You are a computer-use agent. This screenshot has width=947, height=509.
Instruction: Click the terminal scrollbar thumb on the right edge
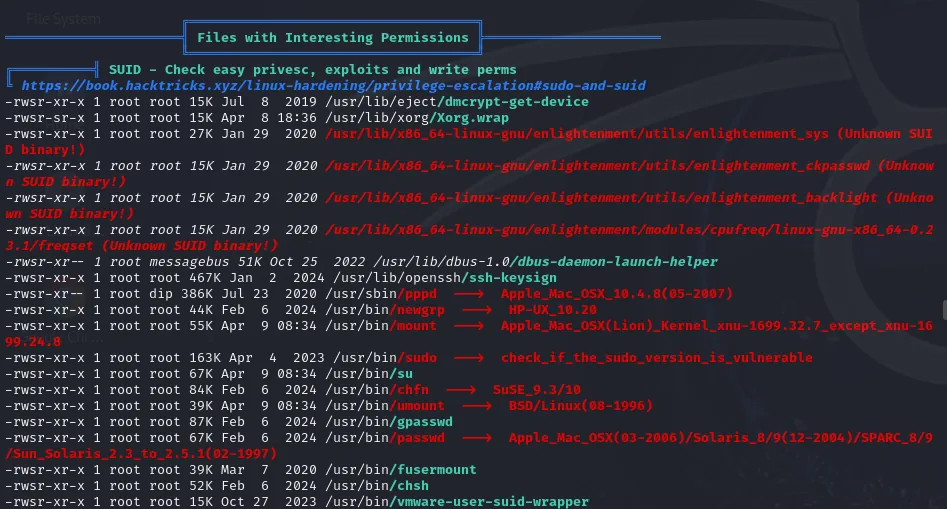[x=944, y=310]
